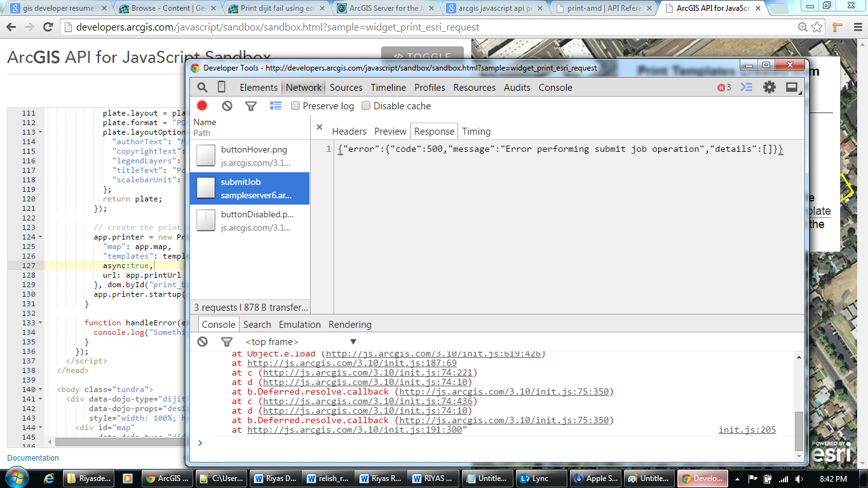Click the zoom magnifier icon in the address bar
The width and height of the screenshot is (868, 488).
point(803,27)
